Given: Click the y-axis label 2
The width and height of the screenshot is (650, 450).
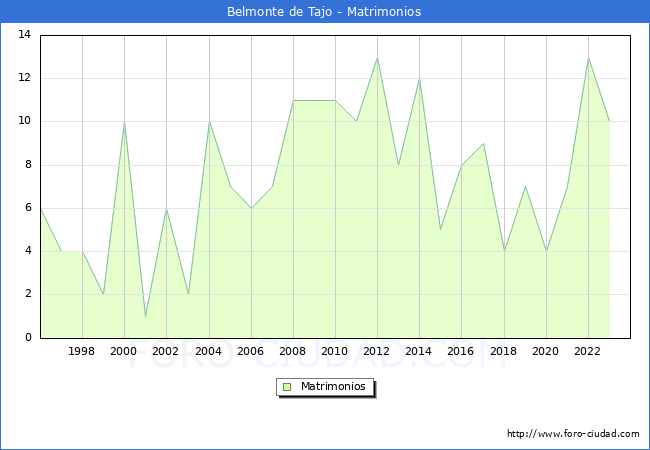Looking at the screenshot, I should coord(28,294).
